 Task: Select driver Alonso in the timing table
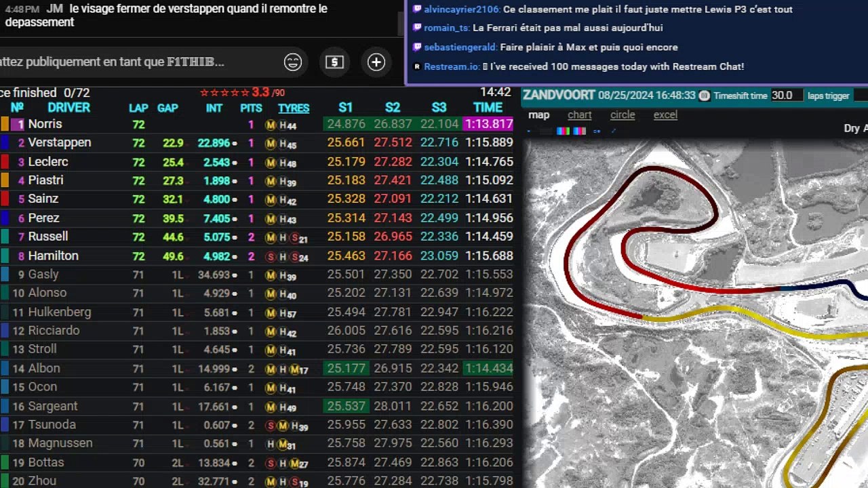47,293
